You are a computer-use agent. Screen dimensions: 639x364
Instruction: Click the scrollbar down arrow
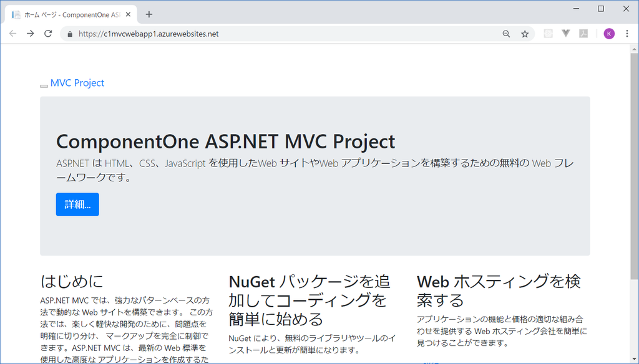click(634, 360)
